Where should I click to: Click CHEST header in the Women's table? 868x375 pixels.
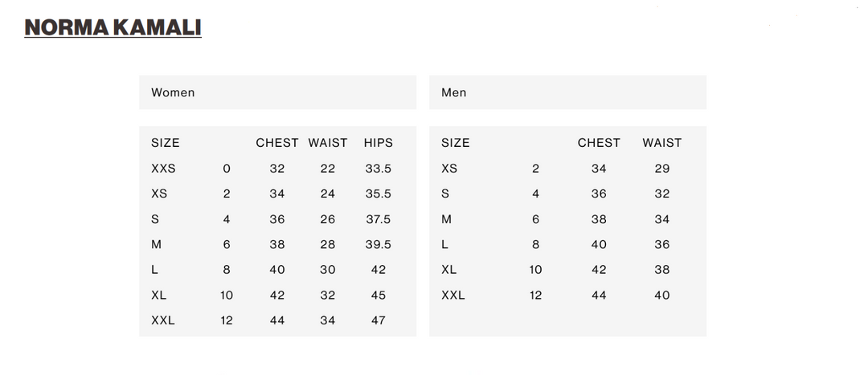tap(277, 143)
